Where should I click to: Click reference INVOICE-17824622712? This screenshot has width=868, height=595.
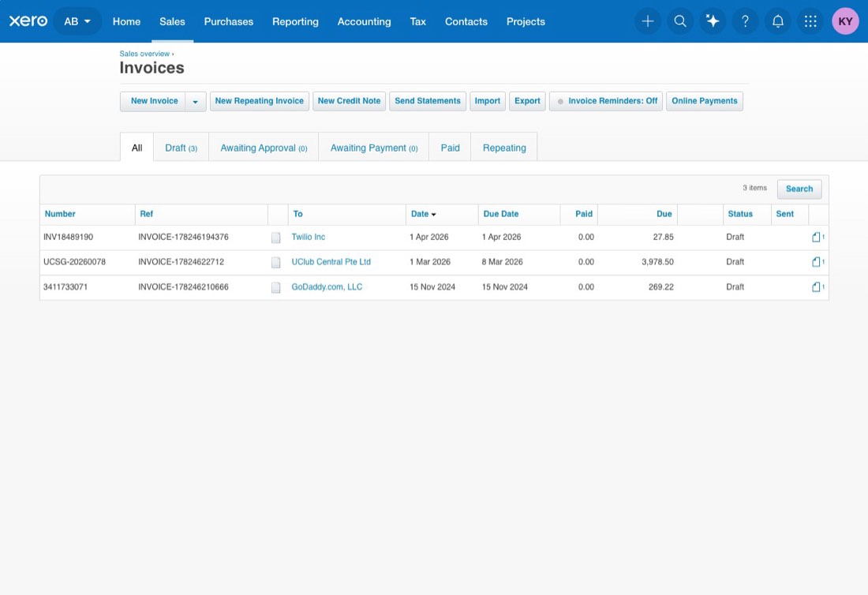[181, 262]
